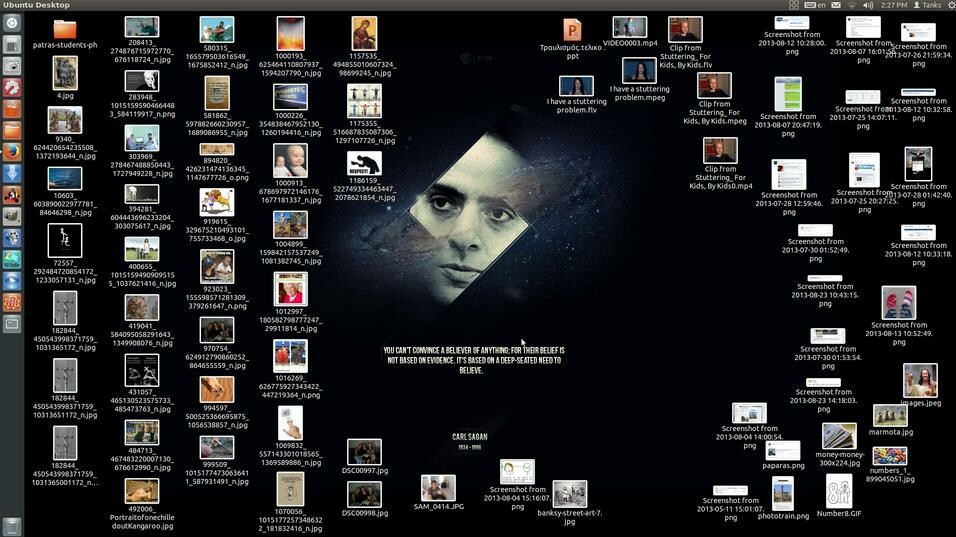Launch Firefox from the launcher
Viewport: 956px width, 537px height.
(x=12, y=152)
